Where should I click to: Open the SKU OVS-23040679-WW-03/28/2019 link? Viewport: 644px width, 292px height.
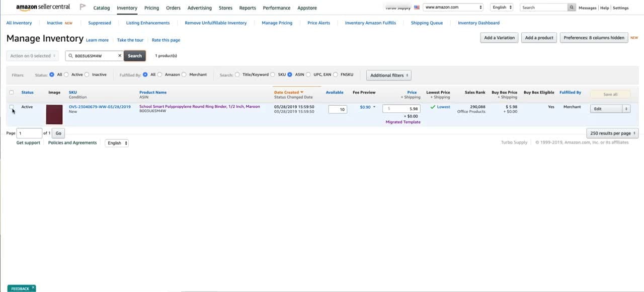[x=100, y=107]
